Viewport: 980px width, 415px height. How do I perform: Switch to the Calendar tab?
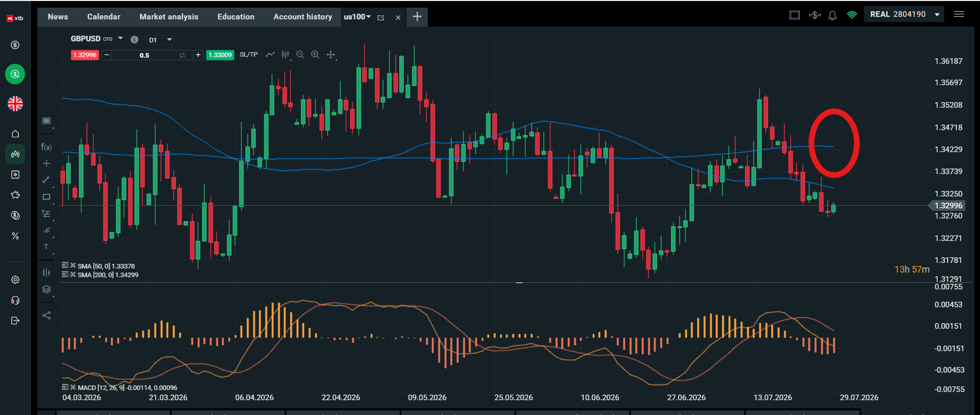[x=104, y=17]
